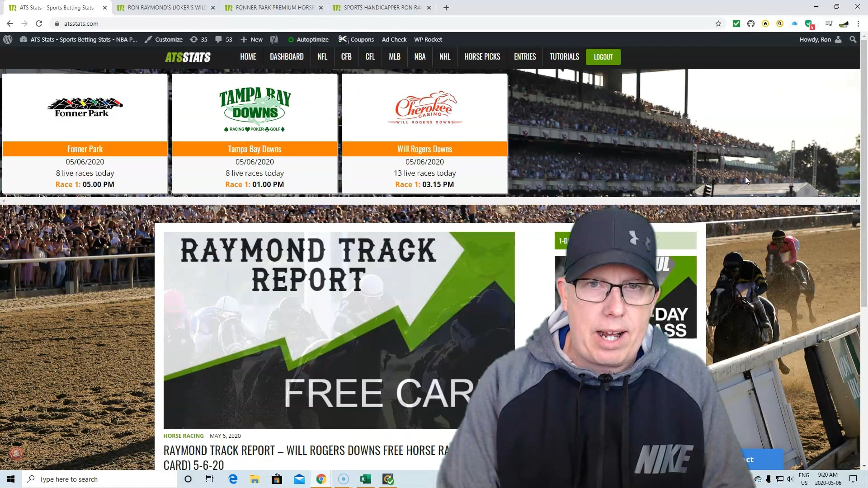The width and height of the screenshot is (868, 488).
Task: Close the Fonner Park Premium Horse tab
Action: pyautogui.click(x=321, y=8)
